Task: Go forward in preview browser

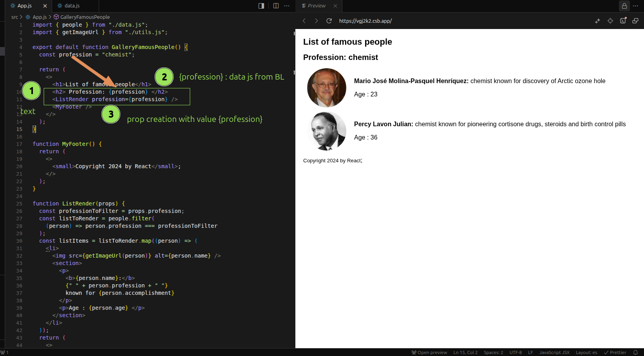Action: [x=317, y=21]
